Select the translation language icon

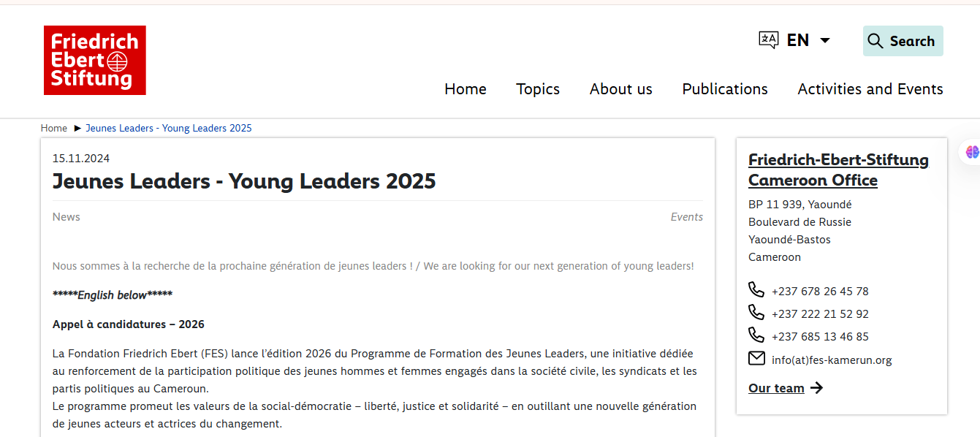768,40
